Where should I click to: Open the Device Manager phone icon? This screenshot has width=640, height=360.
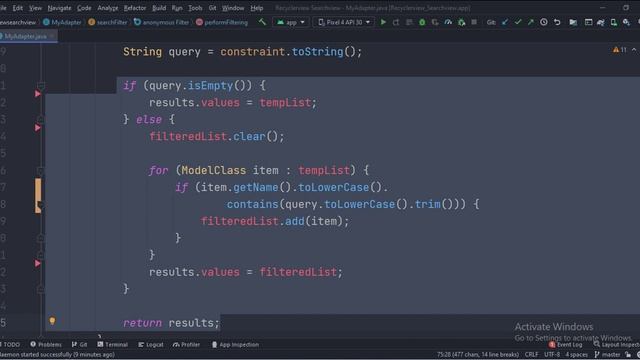pyautogui.click(x=613, y=22)
